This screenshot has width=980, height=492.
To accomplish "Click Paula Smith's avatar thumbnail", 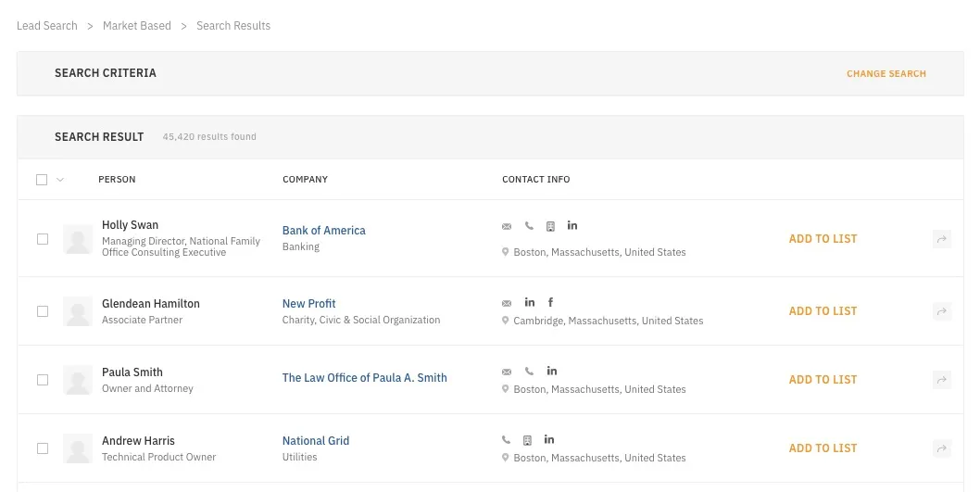I will [78, 380].
